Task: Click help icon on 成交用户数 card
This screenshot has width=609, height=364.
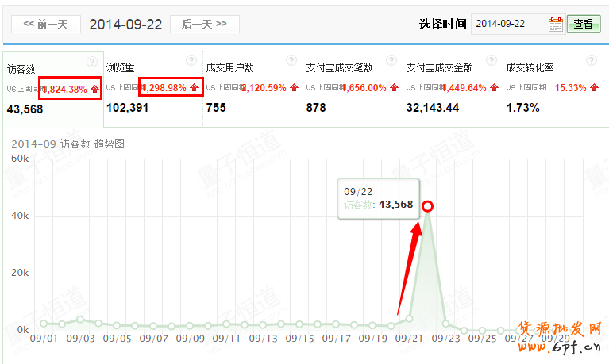Action: point(291,61)
